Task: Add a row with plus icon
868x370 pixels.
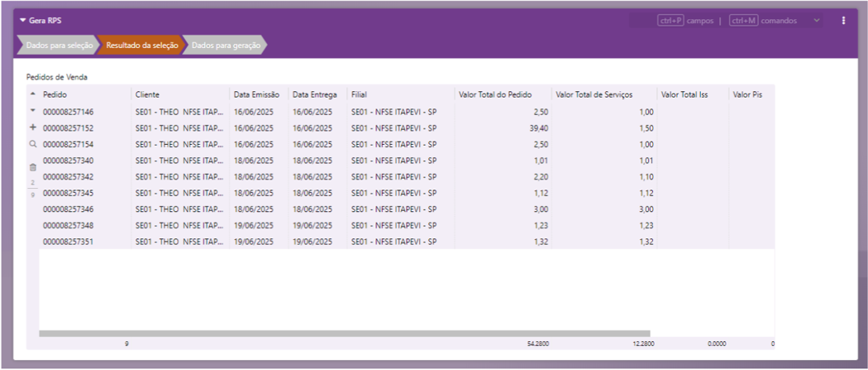Action: tap(33, 127)
